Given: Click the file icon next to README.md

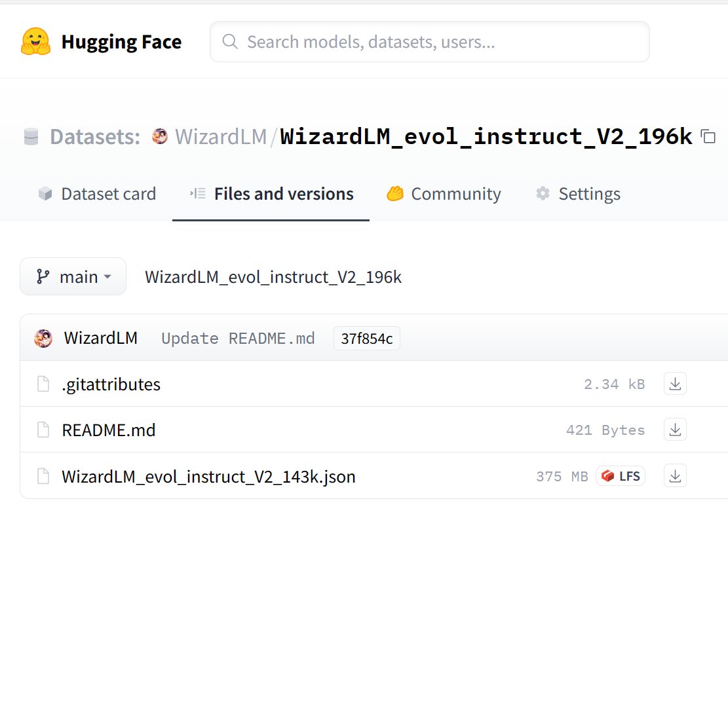Looking at the screenshot, I should click(x=43, y=430).
